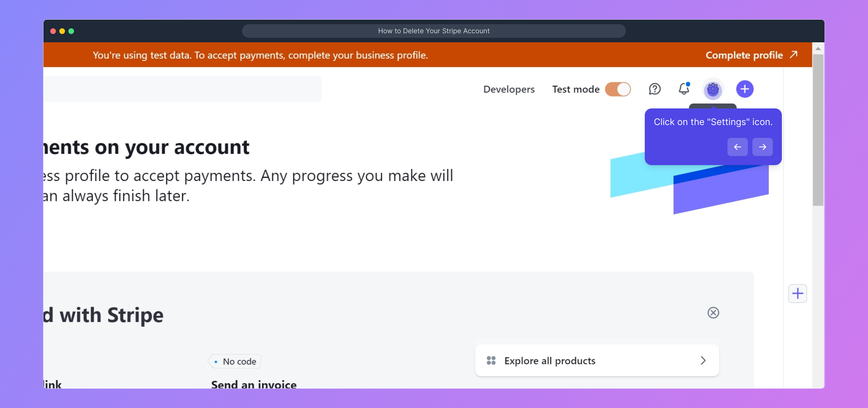Open the help question mark icon
868x408 pixels.
point(655,89)
